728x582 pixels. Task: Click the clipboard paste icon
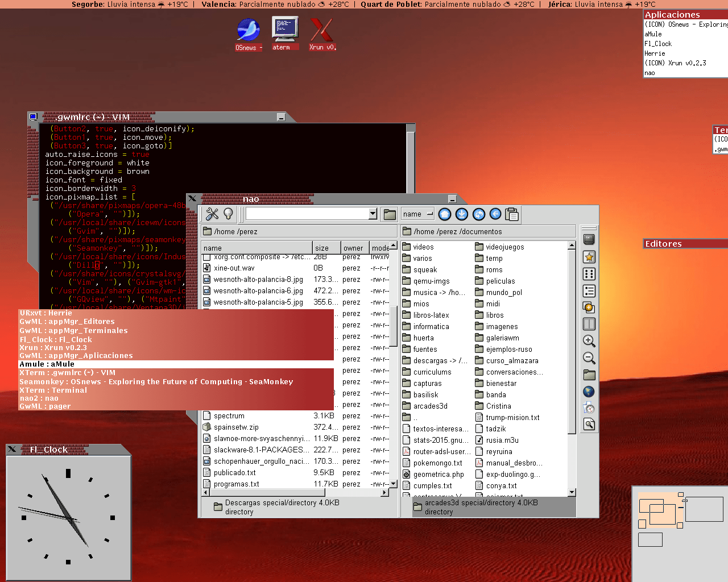pos(512,214)
